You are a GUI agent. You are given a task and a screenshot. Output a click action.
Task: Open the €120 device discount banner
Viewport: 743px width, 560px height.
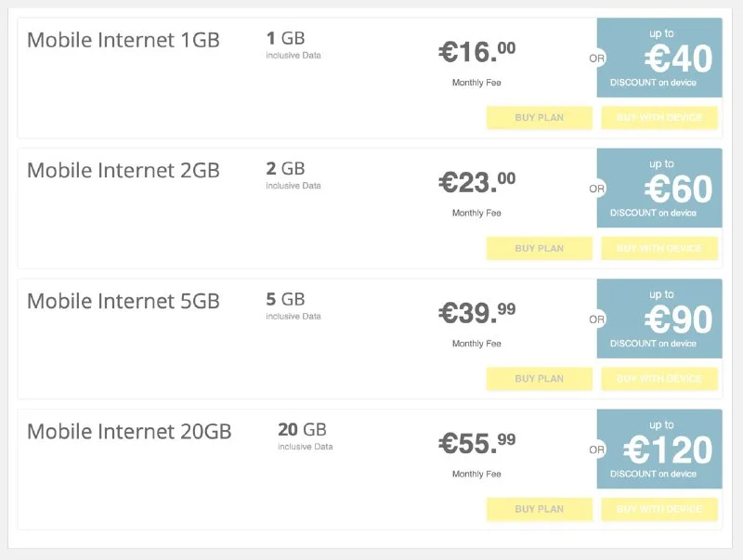(659, 449)
